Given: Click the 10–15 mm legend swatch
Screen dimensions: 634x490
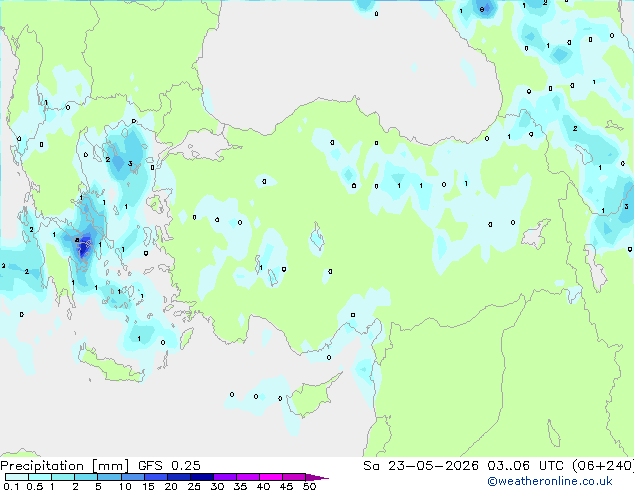Looking at the screenshot, I should [x=132, y=477].
